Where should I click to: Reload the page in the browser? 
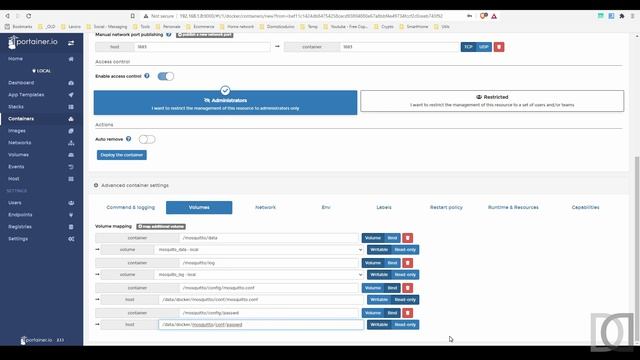(29, 16)
